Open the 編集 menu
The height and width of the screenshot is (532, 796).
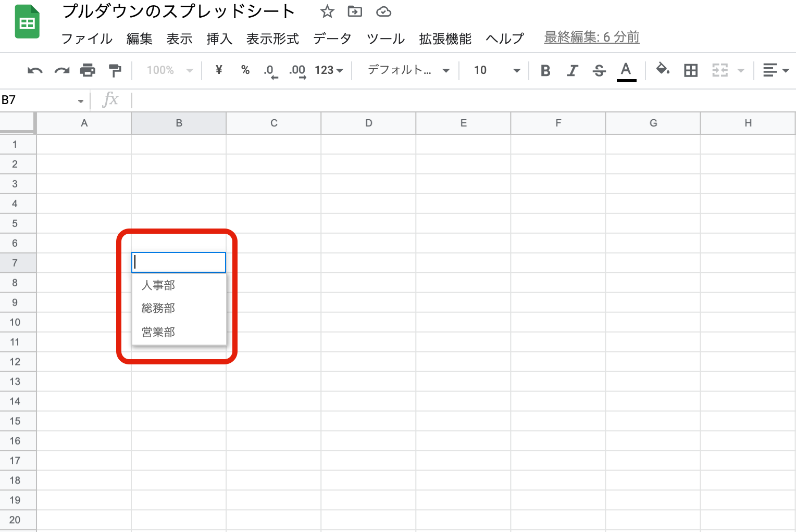pos(140,39)
